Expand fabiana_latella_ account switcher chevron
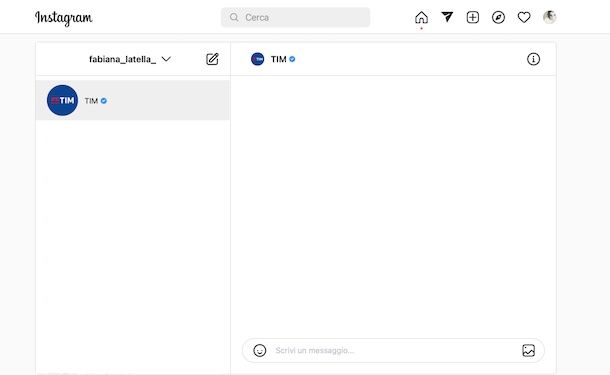 166,59
